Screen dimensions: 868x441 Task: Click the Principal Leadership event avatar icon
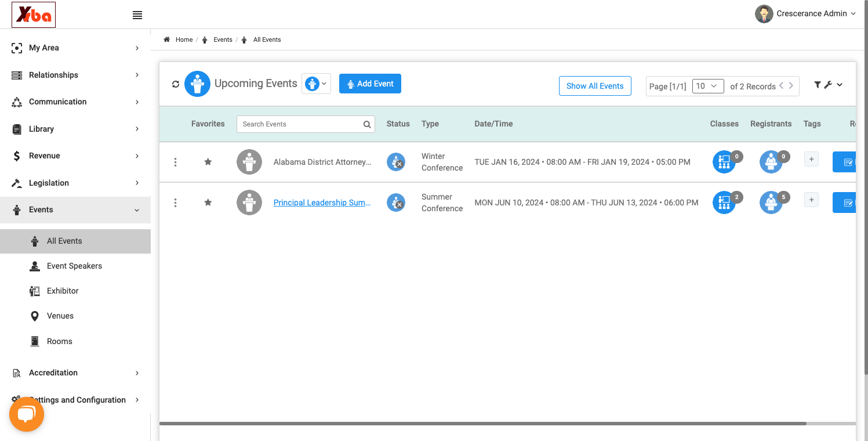click(249, 203)
